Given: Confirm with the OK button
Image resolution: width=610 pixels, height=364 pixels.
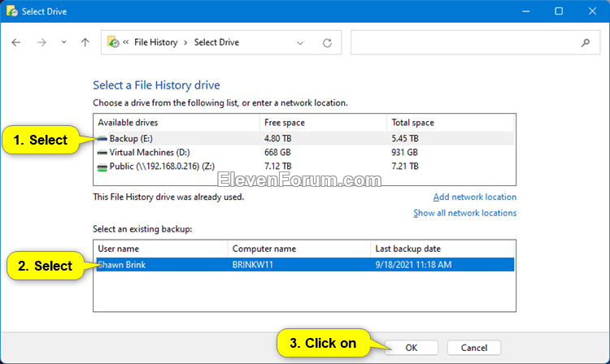Looking at the screenshot, I should 412,348.
